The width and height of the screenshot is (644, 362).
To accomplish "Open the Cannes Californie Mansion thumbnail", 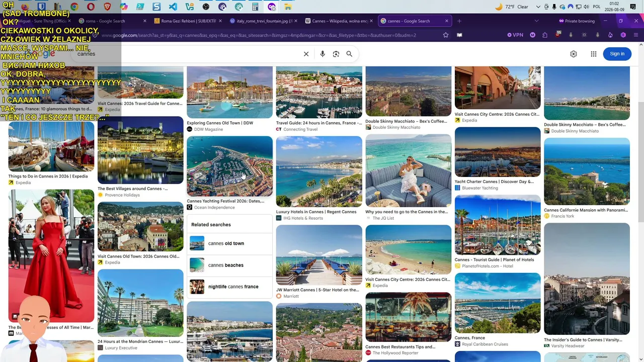I will (x=587, y=171).
